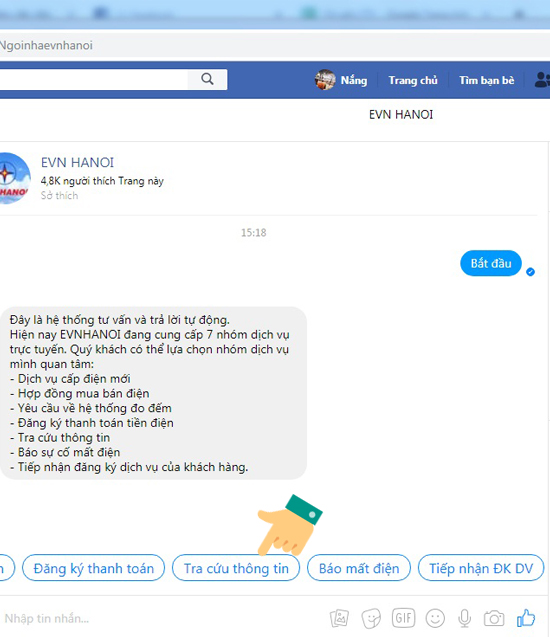The height and width of the screenshot is (637, 550).
Task: Click the search magnifier icon
Action: [x=207, y=79]
